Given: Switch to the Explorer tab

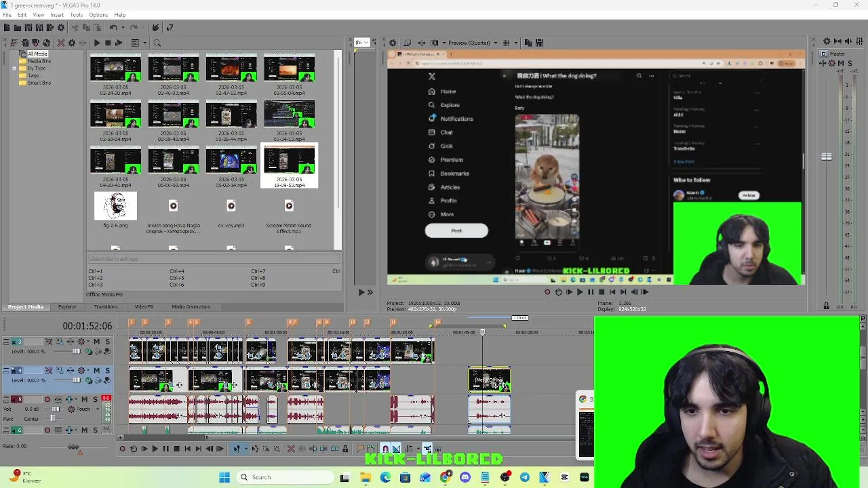Looking at the screenshot, I should click(x=67, y=307).
